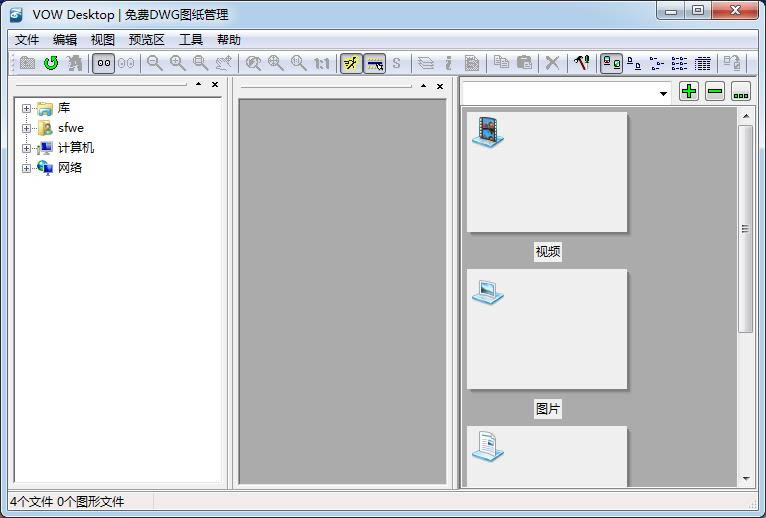Select the sfwe user folder
The image size is (766, 518).
tap(71, 128)
